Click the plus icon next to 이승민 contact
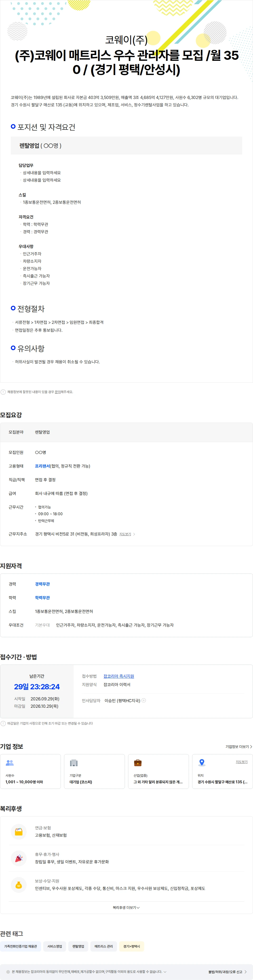The height and width of the screenshot is (980, 253). pyautogui.click(x=144, y=700)
